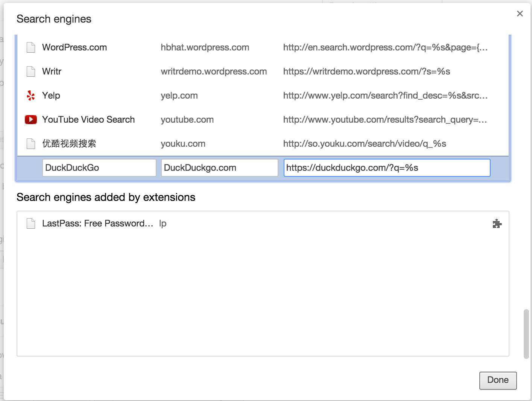Click the yelp.com keyword
532x401 pixels.
click(179, 96)
